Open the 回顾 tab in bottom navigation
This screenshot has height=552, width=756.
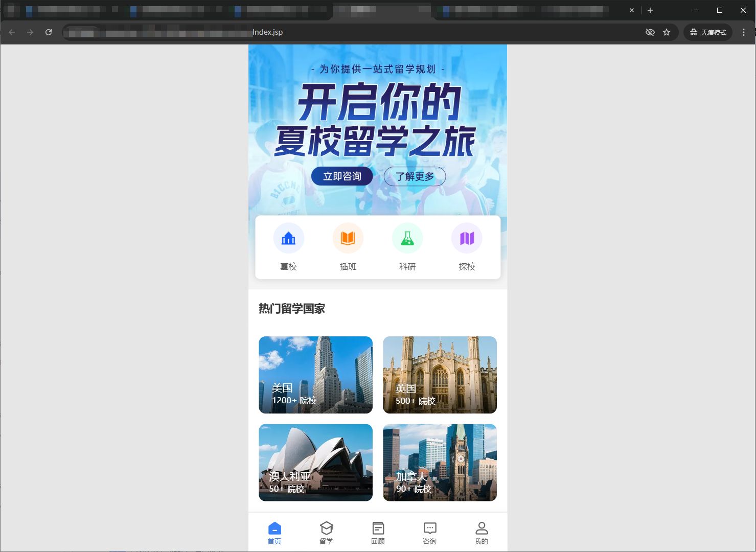coord(378,533)
